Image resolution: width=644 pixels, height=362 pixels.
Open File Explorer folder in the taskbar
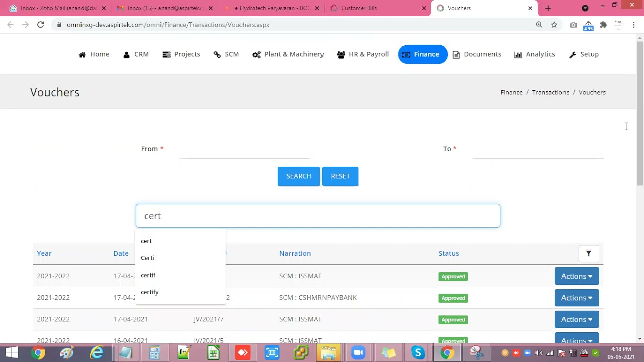[x=329, y=353]
